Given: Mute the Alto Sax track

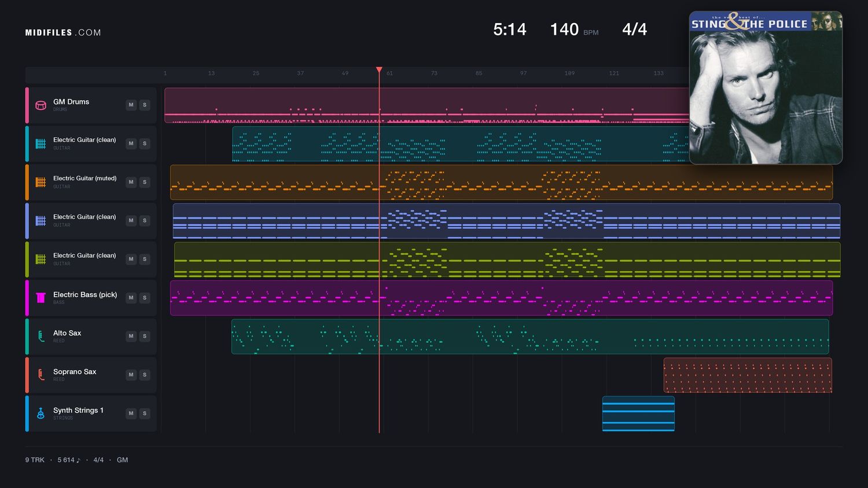Looking at the screenshot, I should [x=131, y=337].
